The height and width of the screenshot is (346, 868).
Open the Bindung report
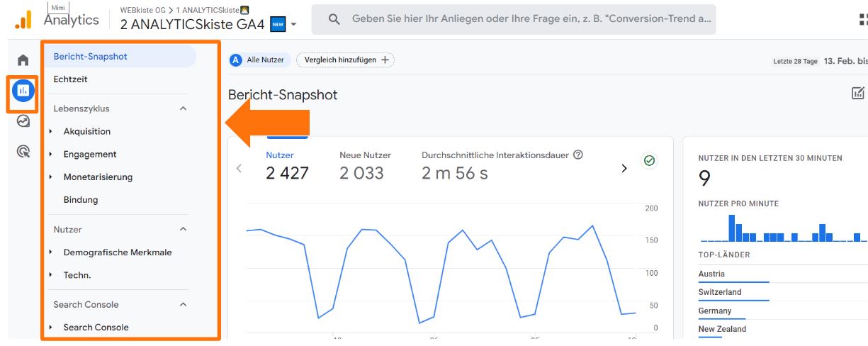point(81,200)
